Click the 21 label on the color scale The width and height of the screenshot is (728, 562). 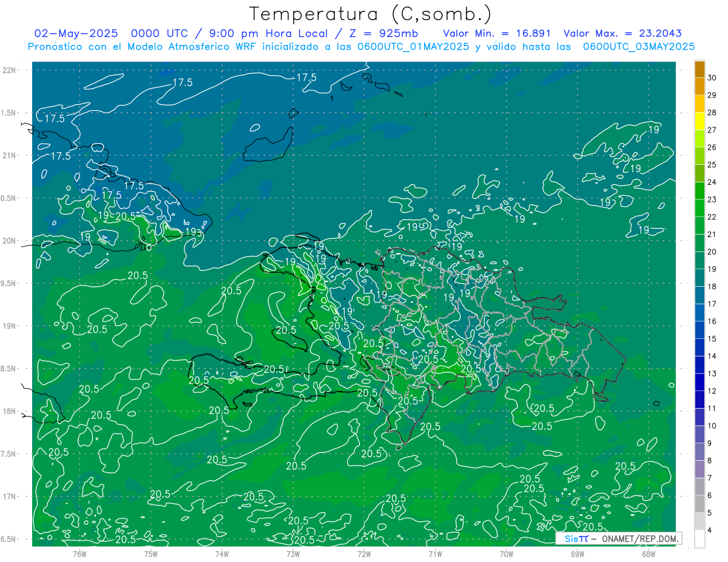click(713, 234)
